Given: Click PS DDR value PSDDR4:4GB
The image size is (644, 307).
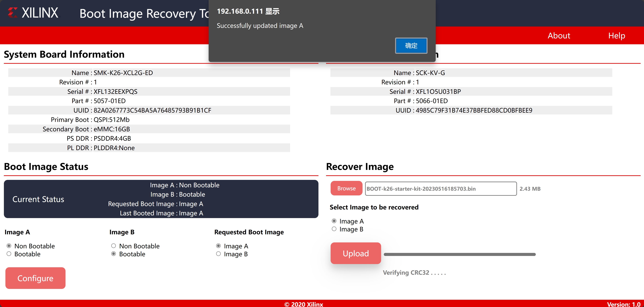Looking at the screenshot, I should point(112,138).
